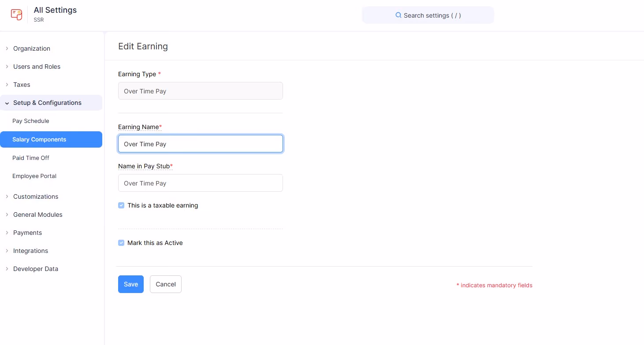The width and height of the screenshot is (644, 345).
Task: Toggle the taxable earning checkbox
Action: pos(121,205)
